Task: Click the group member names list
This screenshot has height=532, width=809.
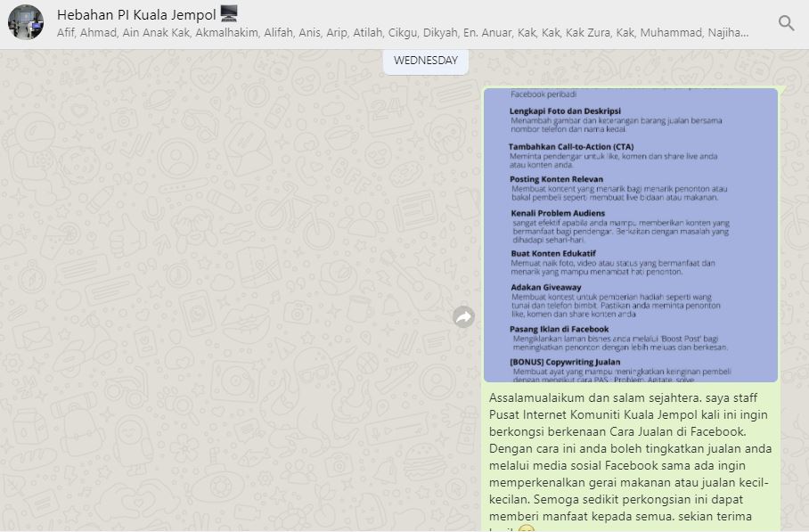Action: pos(401,33)
